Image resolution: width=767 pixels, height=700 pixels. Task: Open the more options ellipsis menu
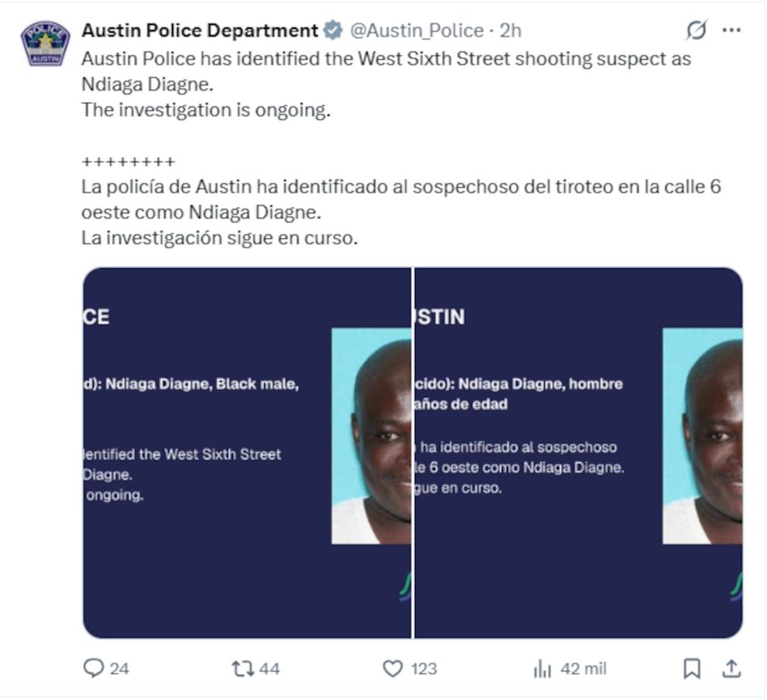click(730, 29)
